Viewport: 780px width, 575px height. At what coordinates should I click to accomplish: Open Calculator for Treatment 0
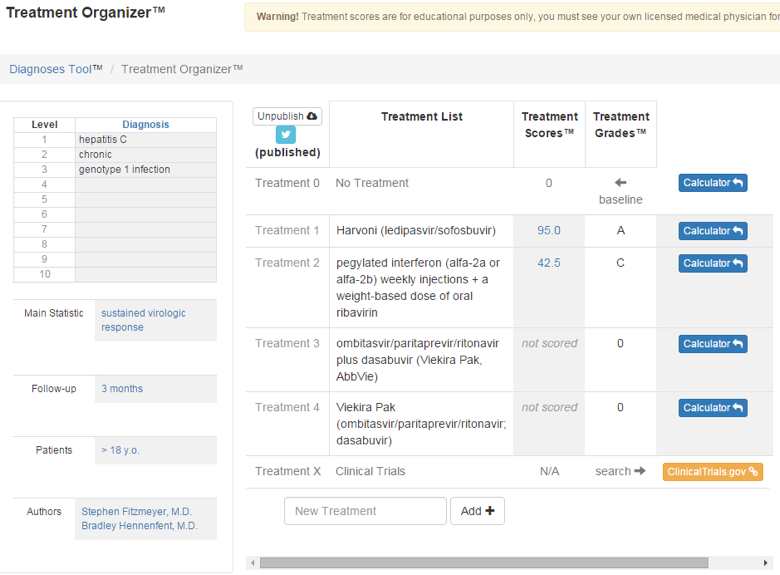[x=712, y=183]
